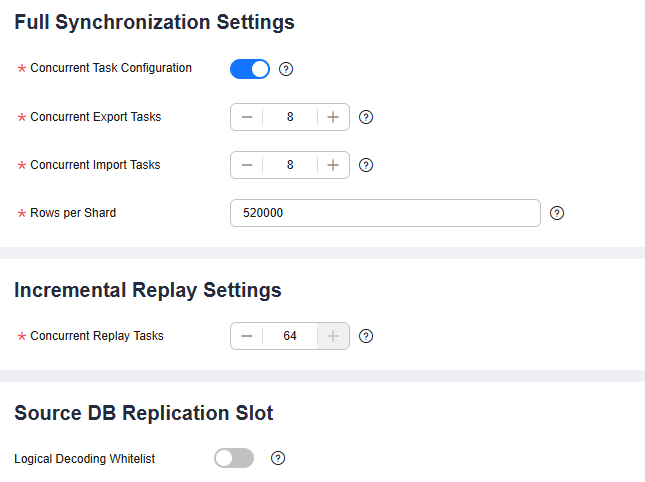Disable the Concurrent Task Configuration toggle
The height and width of the screenshot is (482, 645).
click(250, 69)
